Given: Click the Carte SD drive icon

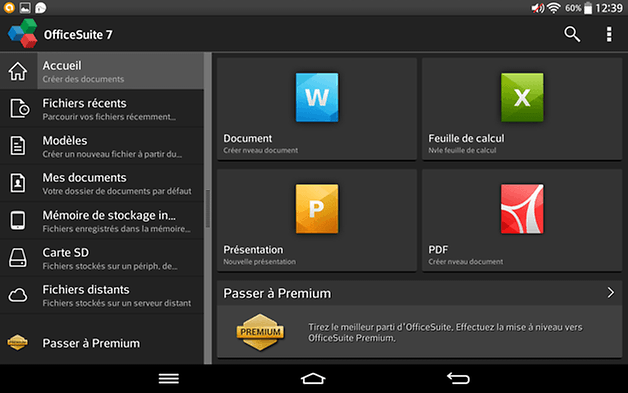Looking at the screenshot, I should pyautogui.click(x=18, y=258).
